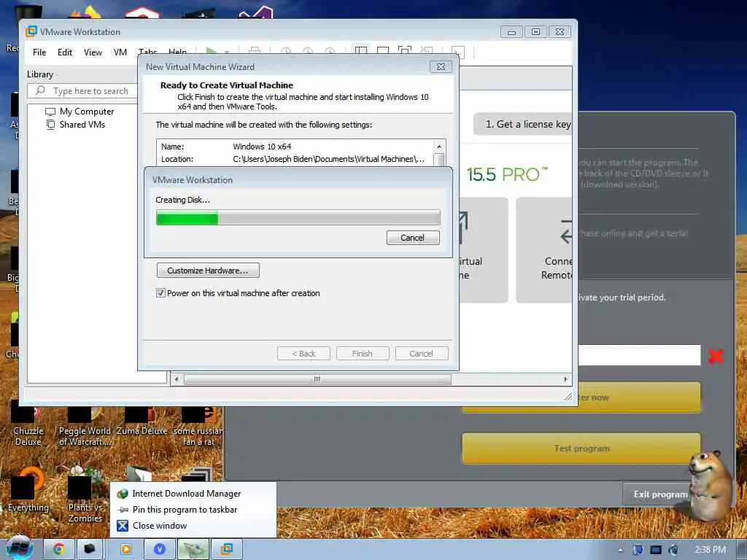Click Customize Hardware button
This screenshot has width=747, height=560.
pos(208,271)
